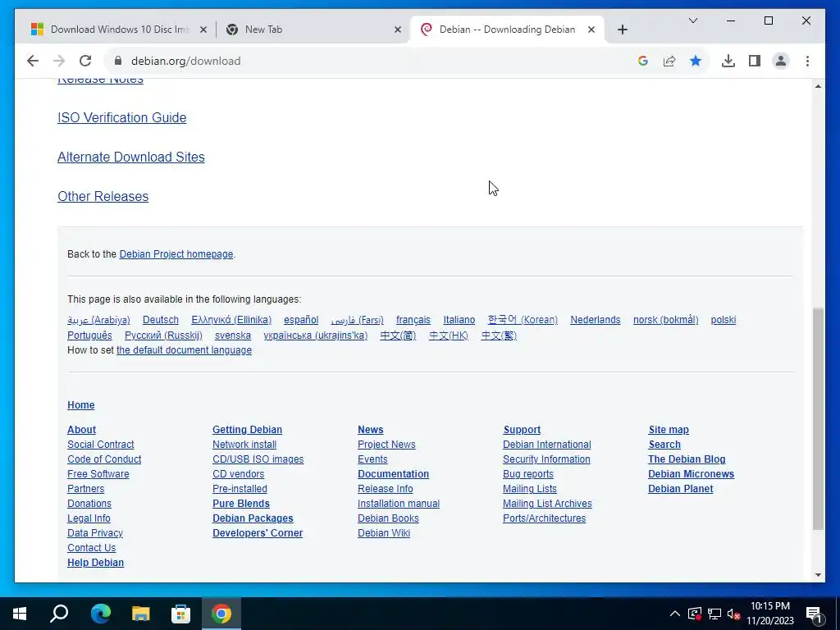The width and height of the screenshot is (840, 630).
Task: Close the New Tab tab
Action: (398, 30)
